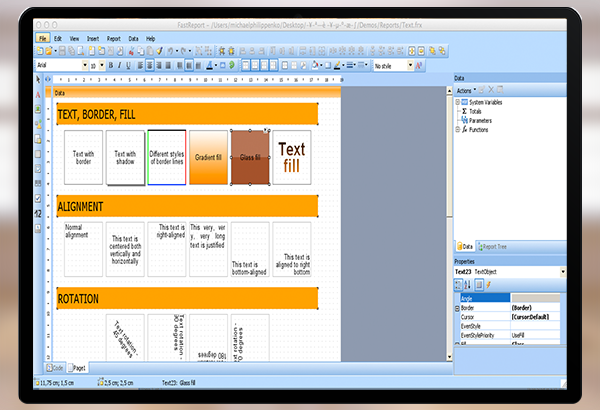Viewport: 600px width, 410px height.
Task: Select the 'Gradient fill' text object
Action: tap(209, 157)
